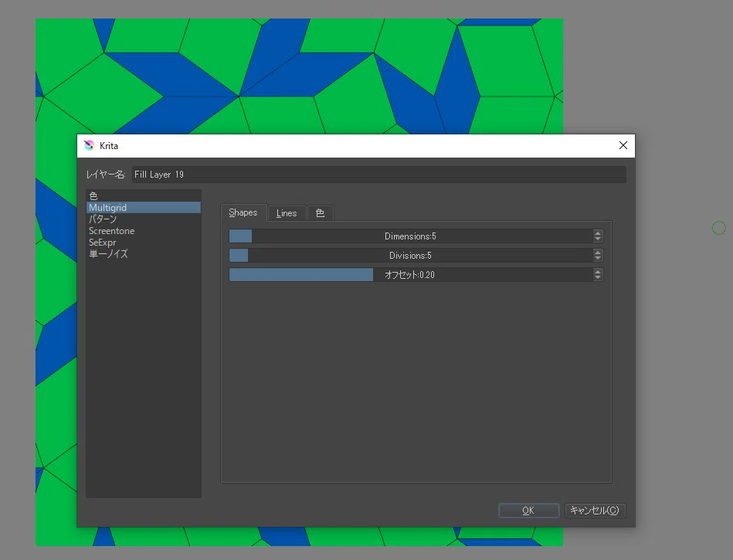This screenshot has width=733, height=560.
Task: Click the Krita logo icon in title bar
Action: click(x=89, y=145)
